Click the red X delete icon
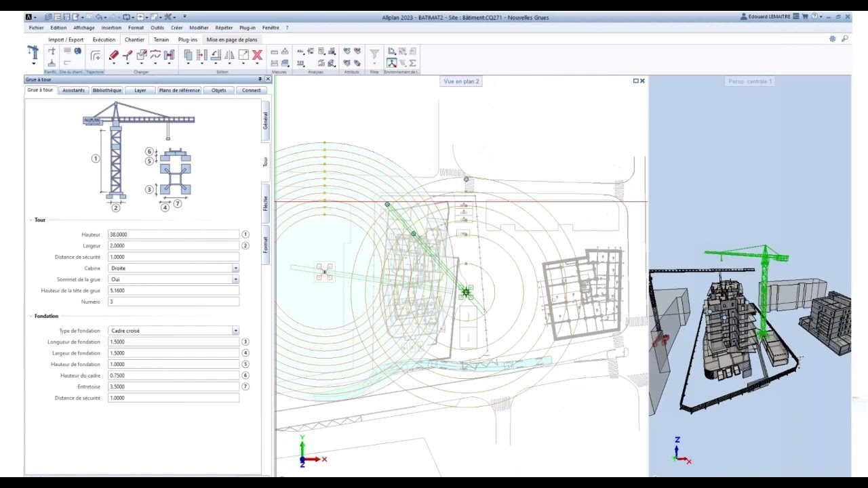Viewport: 868px width, 488px height. click(x=258, y=55)
